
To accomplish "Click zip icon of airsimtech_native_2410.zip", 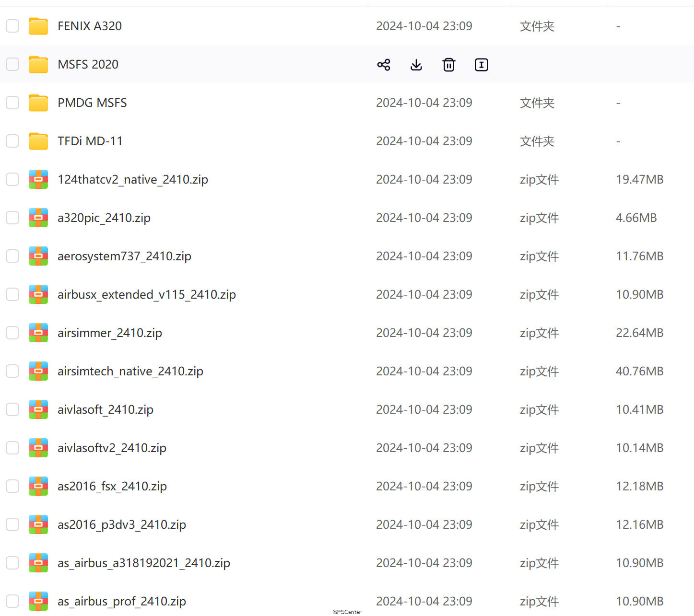I will [38, 371].
